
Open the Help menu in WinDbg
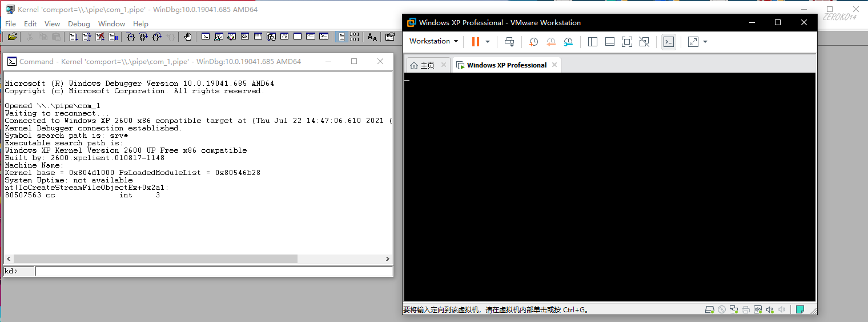140,24
